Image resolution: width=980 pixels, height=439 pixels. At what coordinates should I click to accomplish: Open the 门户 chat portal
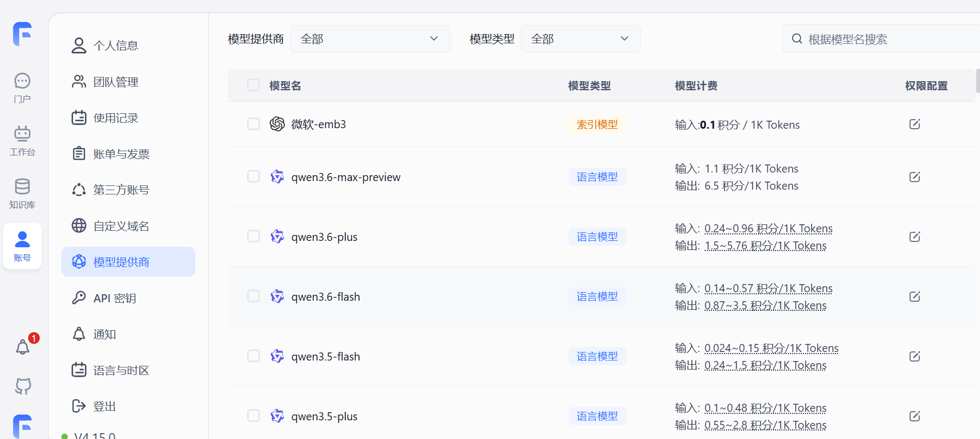(x=22, y=88)
